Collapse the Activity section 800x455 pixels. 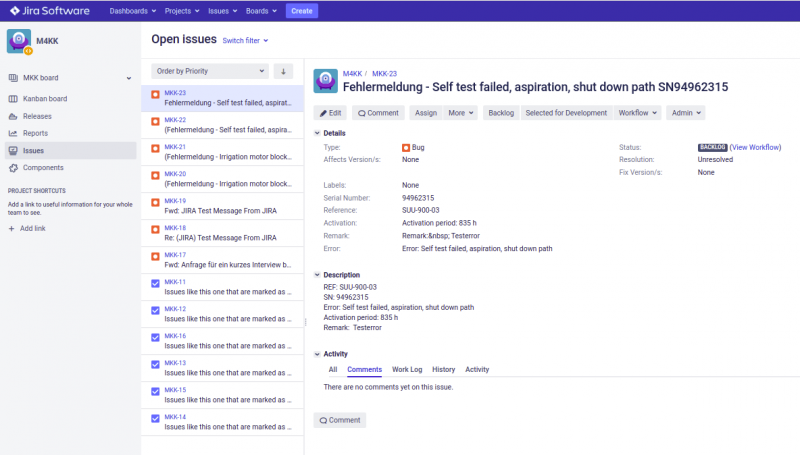[x=317, y=354]
